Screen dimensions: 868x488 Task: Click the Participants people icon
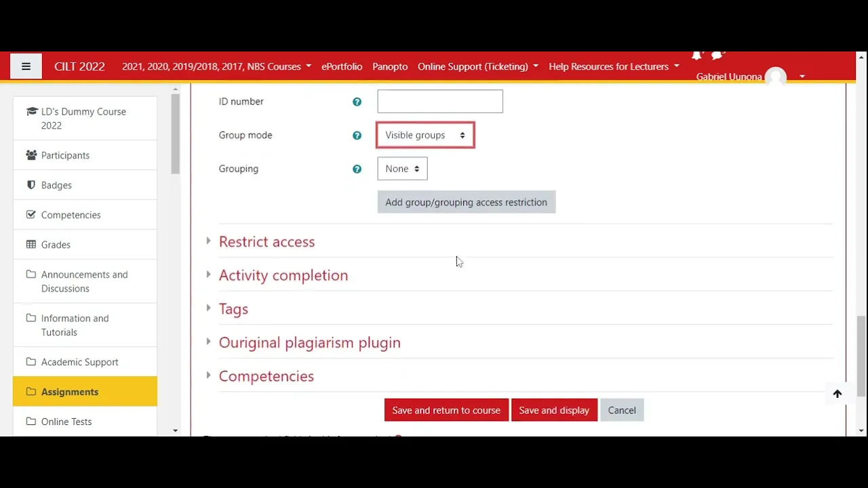[31, 155]
